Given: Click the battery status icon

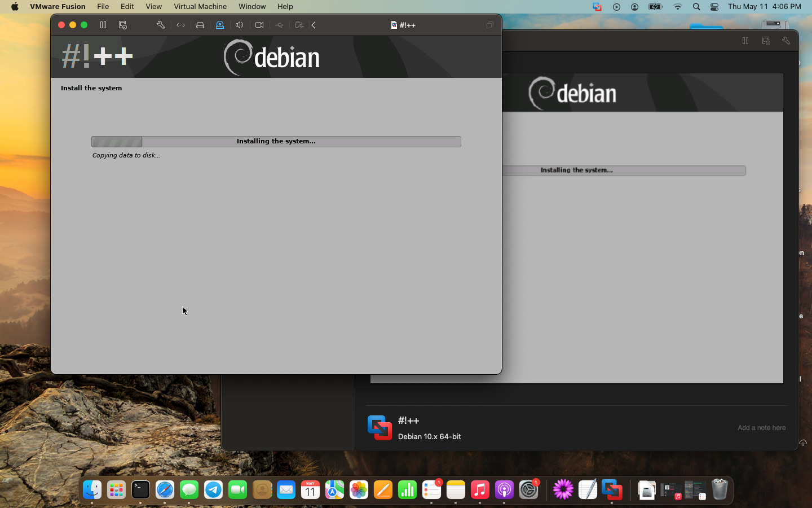Looking at the screenshot, I should tap(655, 7).
